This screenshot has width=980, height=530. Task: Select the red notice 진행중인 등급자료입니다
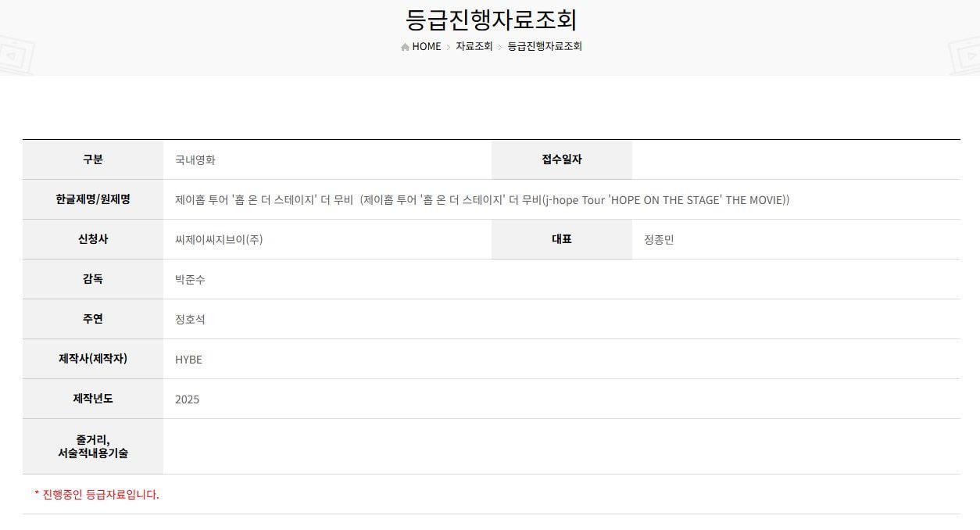(97, 495)
